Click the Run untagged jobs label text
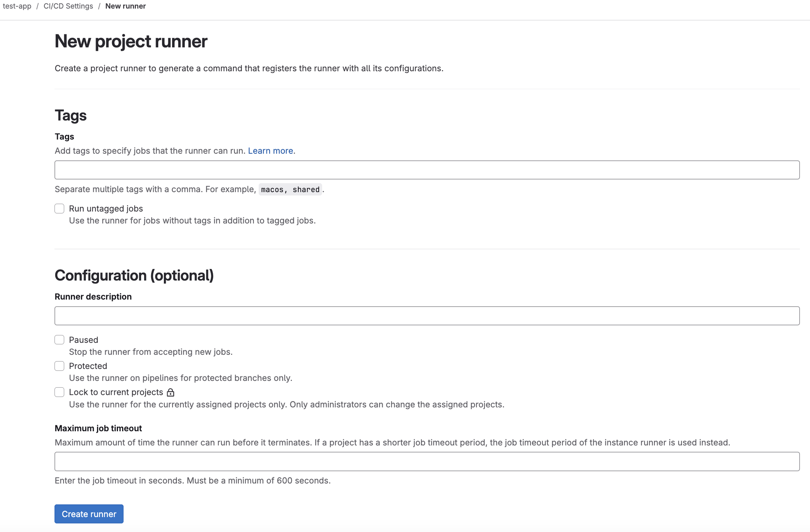The height and width of the screenshot is (532, 810). pos(106,209)
